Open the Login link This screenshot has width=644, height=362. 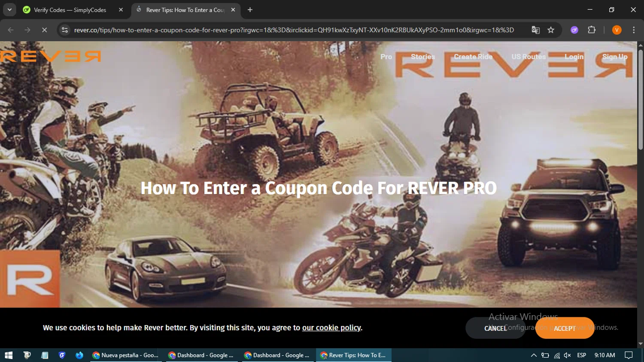[574, 57]
